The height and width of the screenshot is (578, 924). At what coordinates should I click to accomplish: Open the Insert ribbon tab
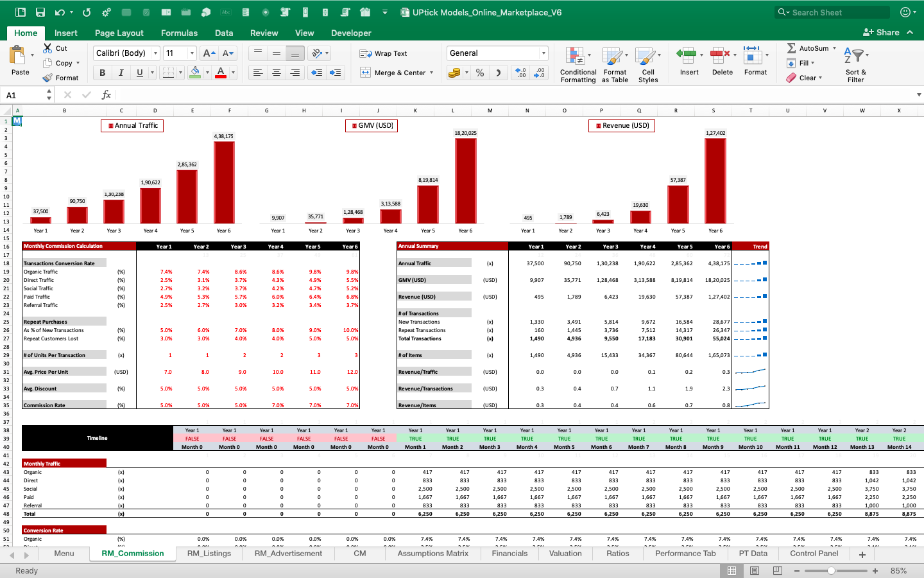click(x=66, y=33)
